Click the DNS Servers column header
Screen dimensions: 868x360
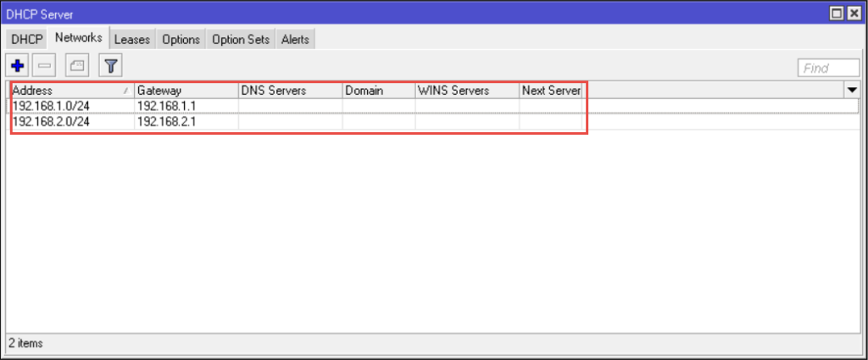click(x=291, y=91)
